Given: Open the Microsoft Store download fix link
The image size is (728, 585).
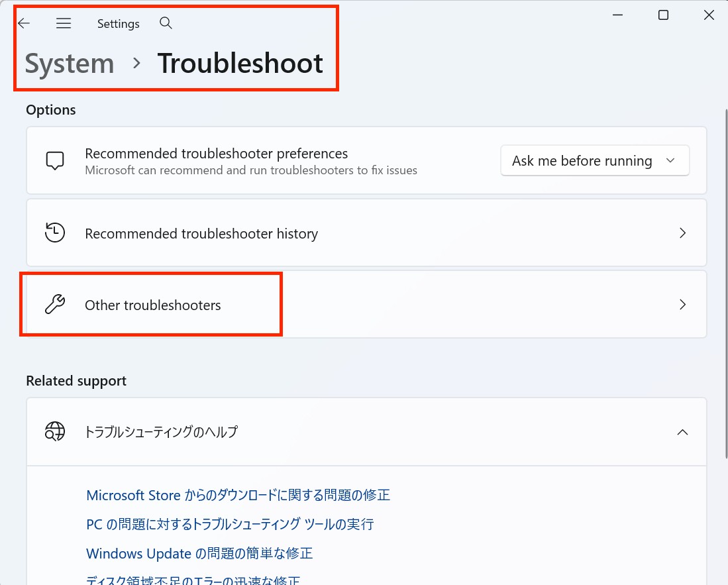Looking at the screenshot, I should coord(238,495).
